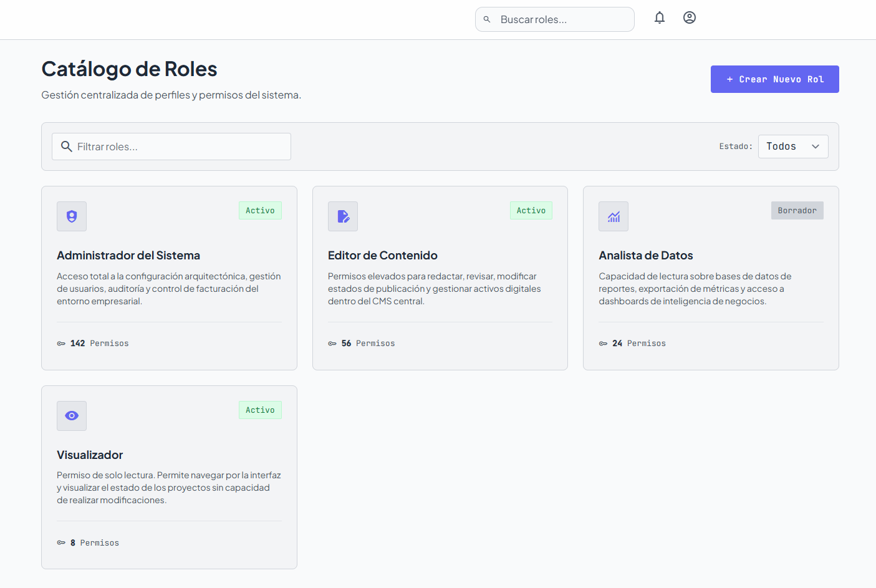
Task: Click the magnifier icon in Filtrar roles
Action: [66, 147]
